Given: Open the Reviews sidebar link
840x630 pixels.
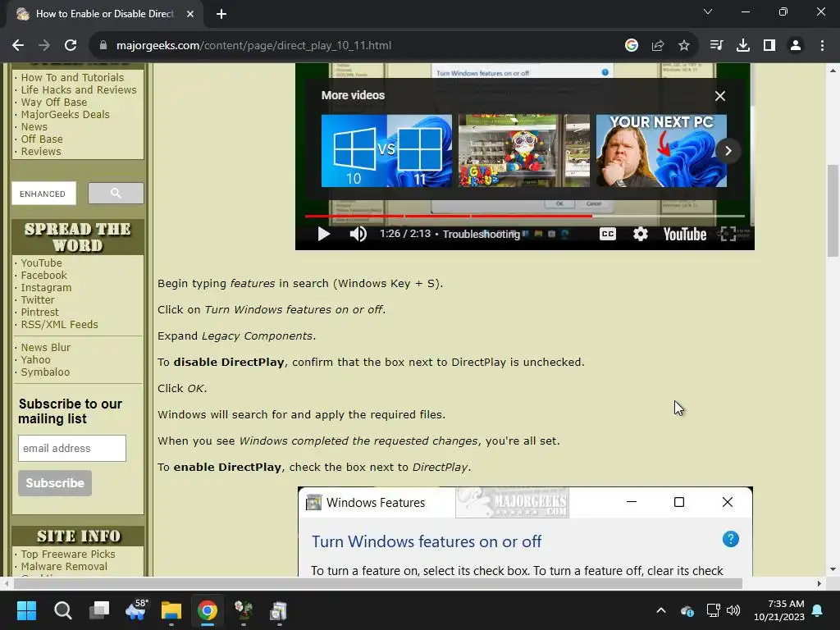Looking at the screenshot, I should [x=41, y=152].
